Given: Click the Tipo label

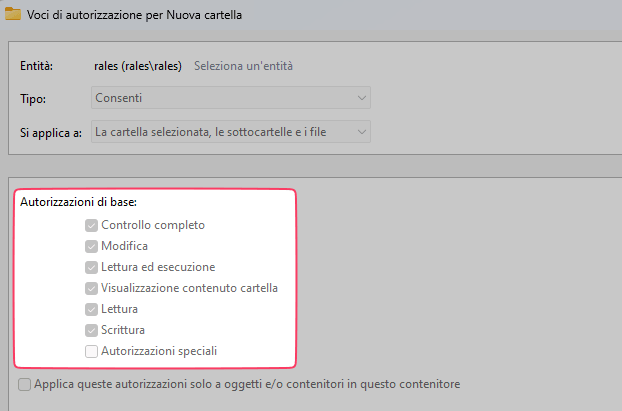Looking at the screenshot, I should (x=33, y=99).
